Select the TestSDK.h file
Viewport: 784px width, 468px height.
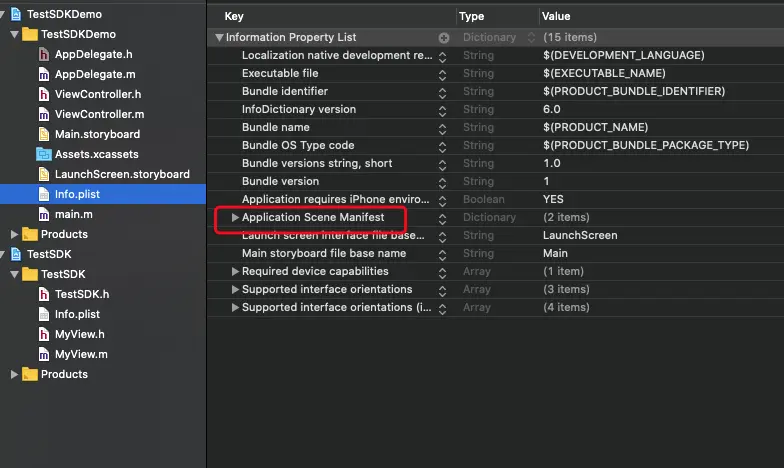[x=82, y=294]
